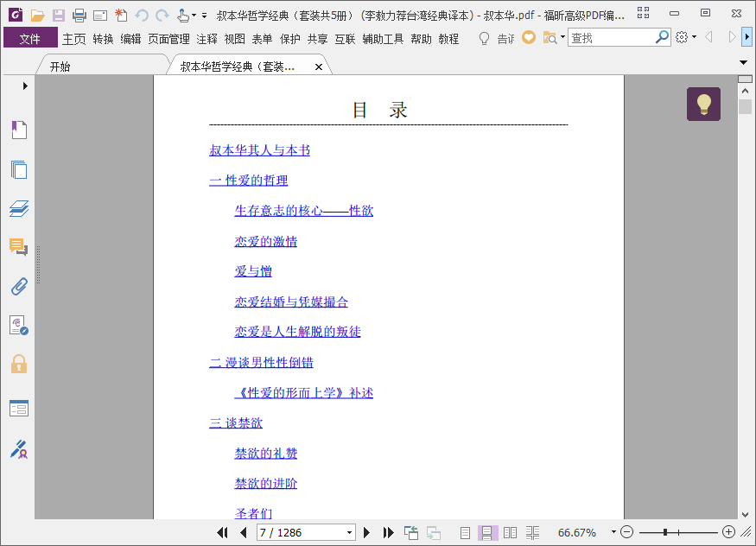Screen dimensions: 756x546
Task: Open the 页面管理 ribbon tab
Action: tap(168, 39)
